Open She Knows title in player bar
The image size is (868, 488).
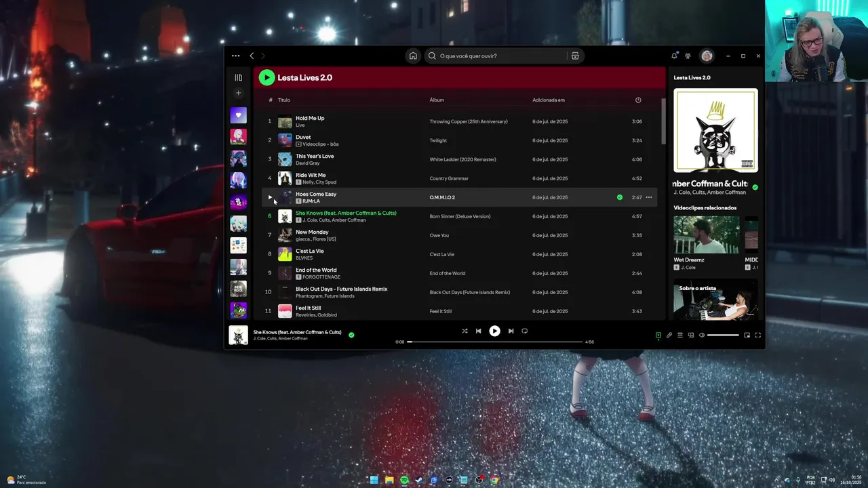[297, 332]
